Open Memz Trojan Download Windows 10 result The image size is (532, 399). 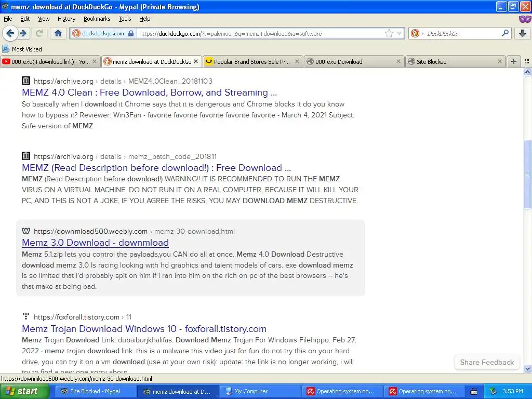(144, 328)
